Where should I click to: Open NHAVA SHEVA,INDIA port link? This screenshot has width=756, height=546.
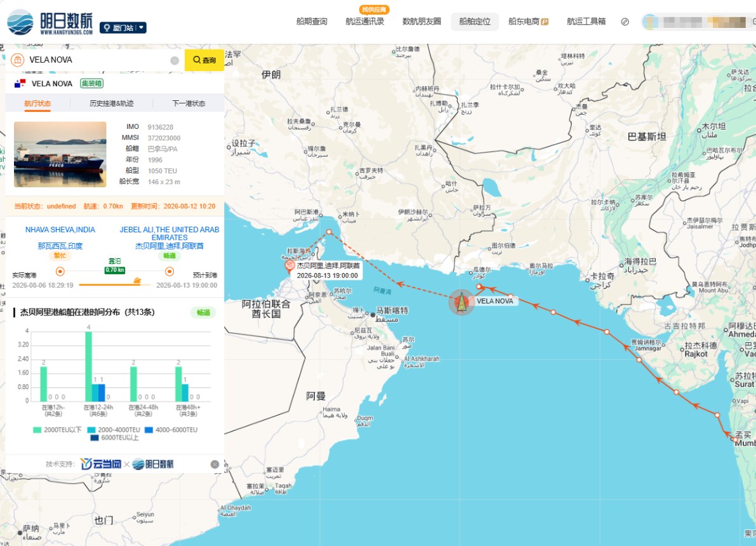tap(60, 230)
